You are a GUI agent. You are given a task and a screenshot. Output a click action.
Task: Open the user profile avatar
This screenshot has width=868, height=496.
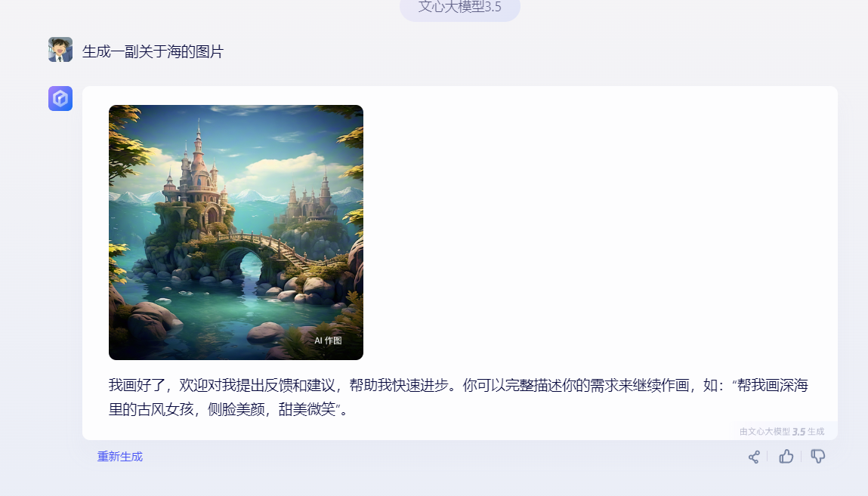pos(60,49)
